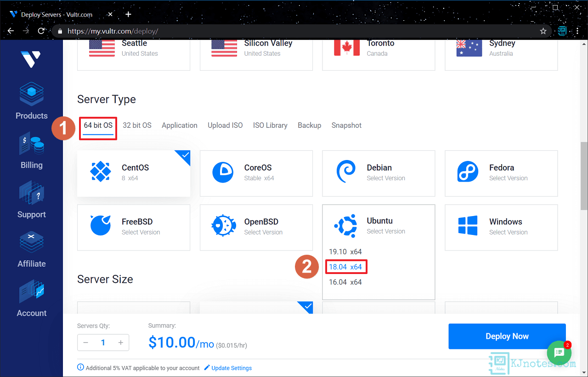Click the Servers Qty number field
Viewport: 588px width, 377px height.
point(103,343)
